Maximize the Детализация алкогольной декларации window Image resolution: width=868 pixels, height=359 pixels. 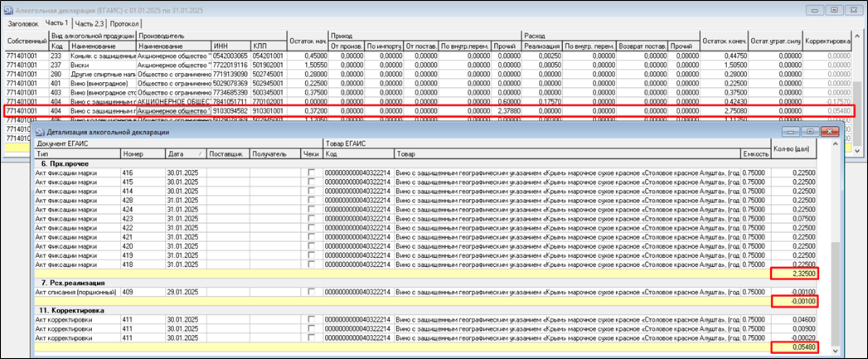pyautogui.click(x=810, y=132)
